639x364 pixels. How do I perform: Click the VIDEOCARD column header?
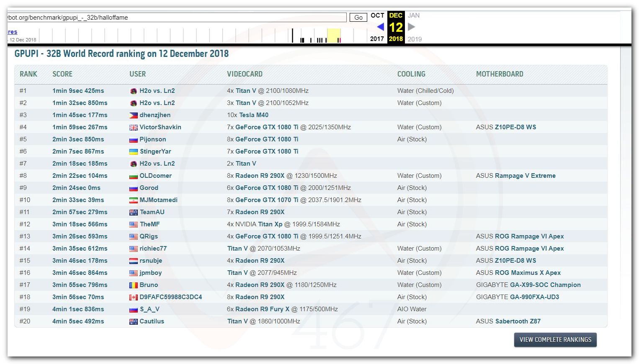pyautogui.click(x=245, y=74)
